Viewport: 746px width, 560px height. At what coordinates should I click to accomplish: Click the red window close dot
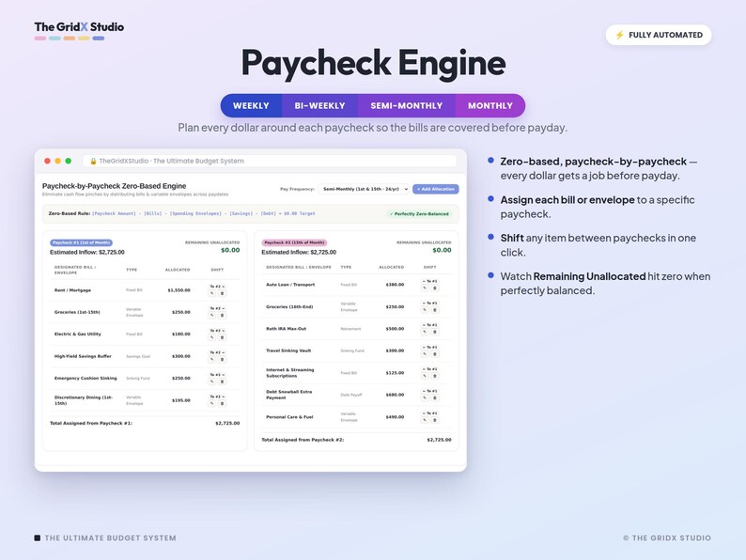coord(47,161)
